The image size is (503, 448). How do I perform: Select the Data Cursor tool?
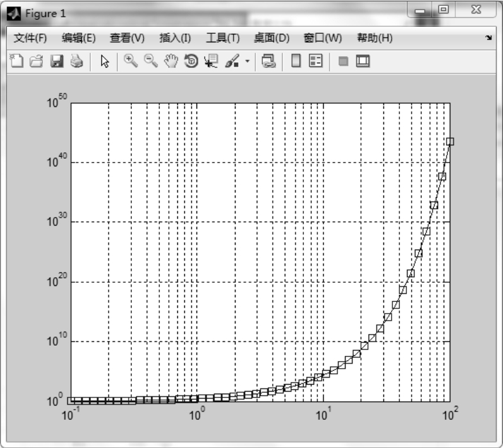coord(211,61)
